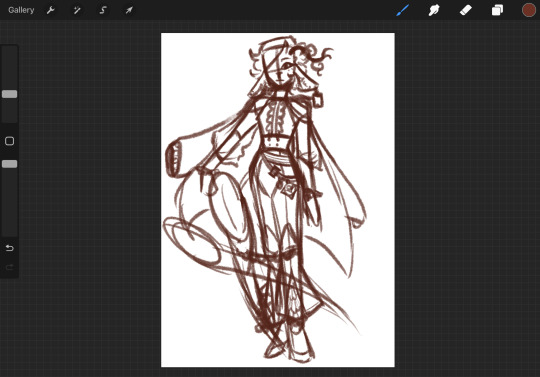Select the Eraser tool
Viewport: 540px width, 377px height.
466,10
